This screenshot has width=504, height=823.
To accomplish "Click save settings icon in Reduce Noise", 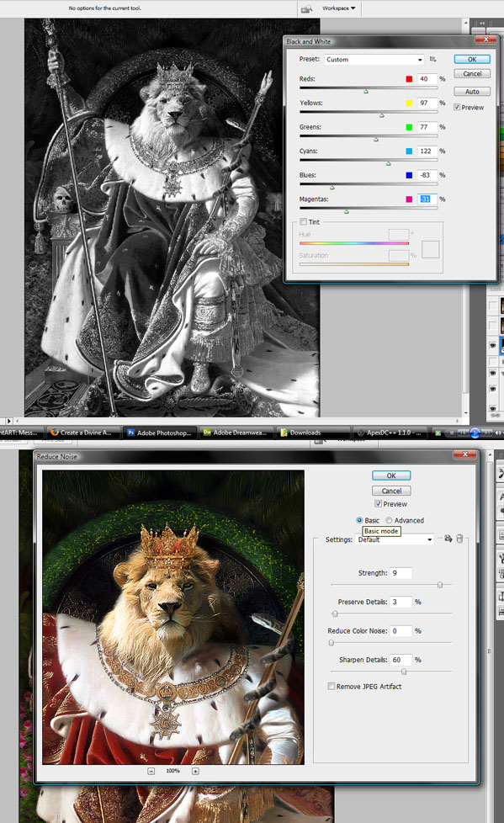I will (x=448, y=539).
